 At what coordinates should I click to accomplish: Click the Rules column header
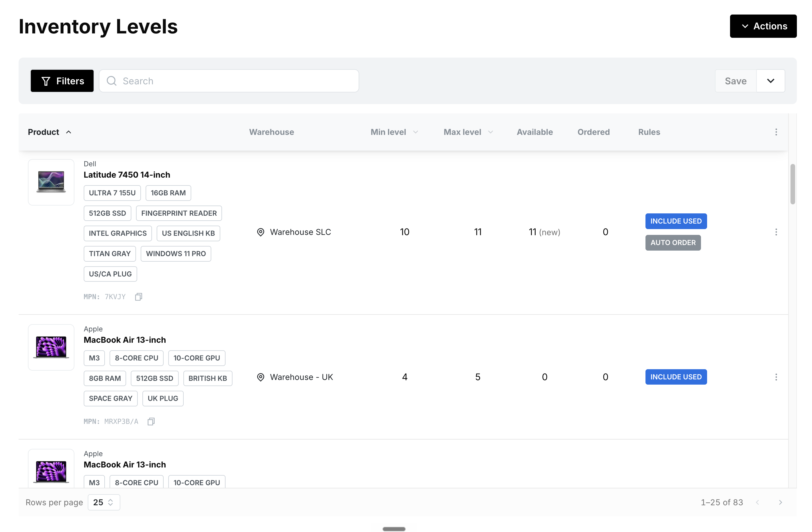point(649,132)
